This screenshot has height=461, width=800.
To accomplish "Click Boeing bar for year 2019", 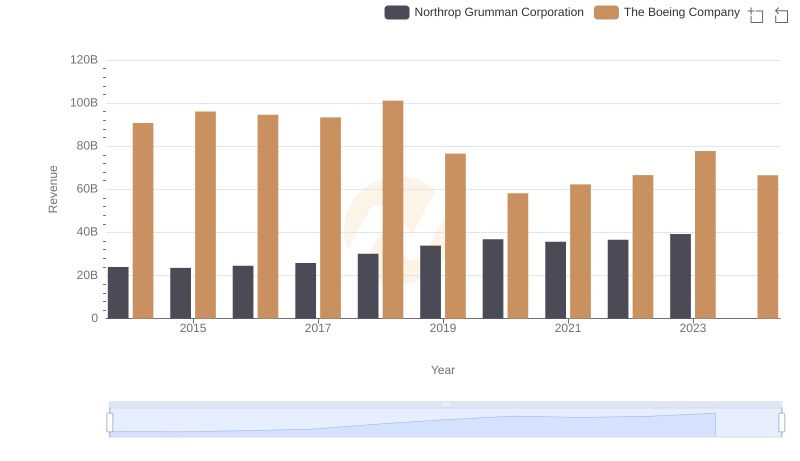I will pyautogui.click(x=455, y=236).
